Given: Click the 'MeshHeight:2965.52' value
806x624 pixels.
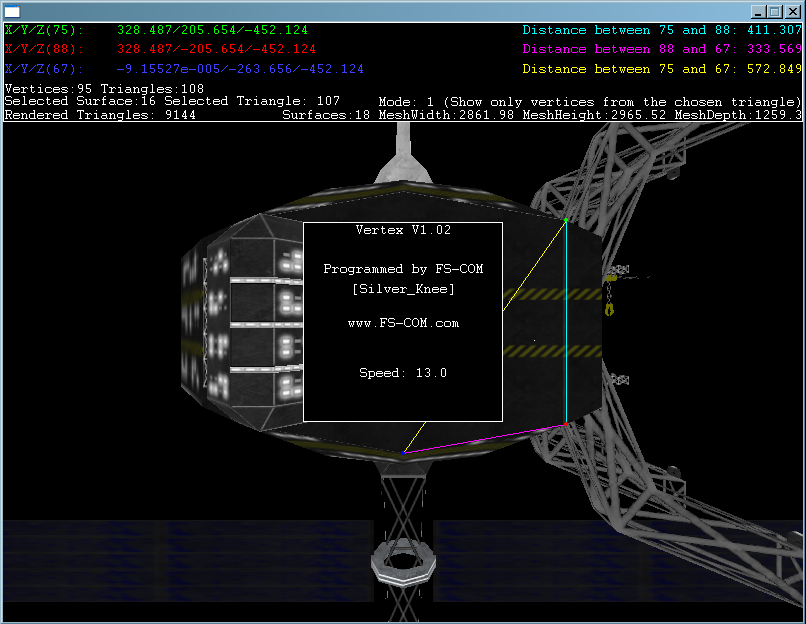Looking at the screenshot, I should 594,115.
